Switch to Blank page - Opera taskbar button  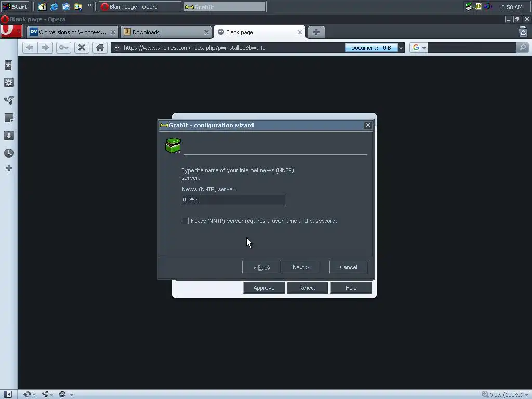(140, 7)
